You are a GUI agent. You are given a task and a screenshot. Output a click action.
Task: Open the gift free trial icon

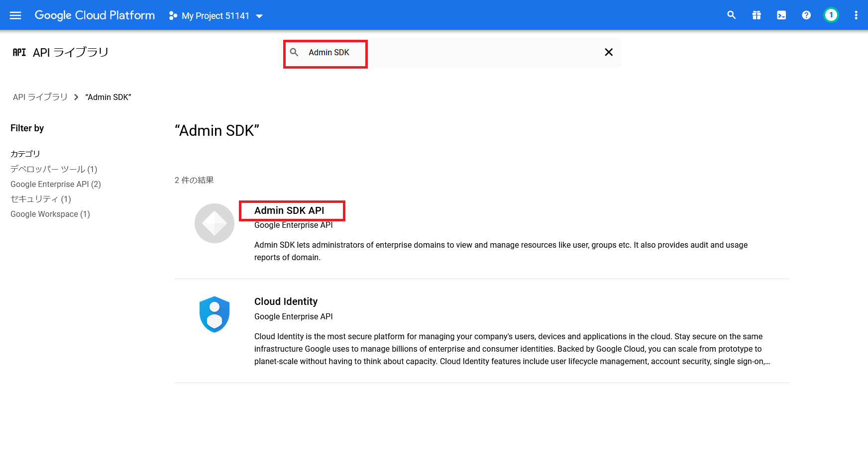pos(757,15)
